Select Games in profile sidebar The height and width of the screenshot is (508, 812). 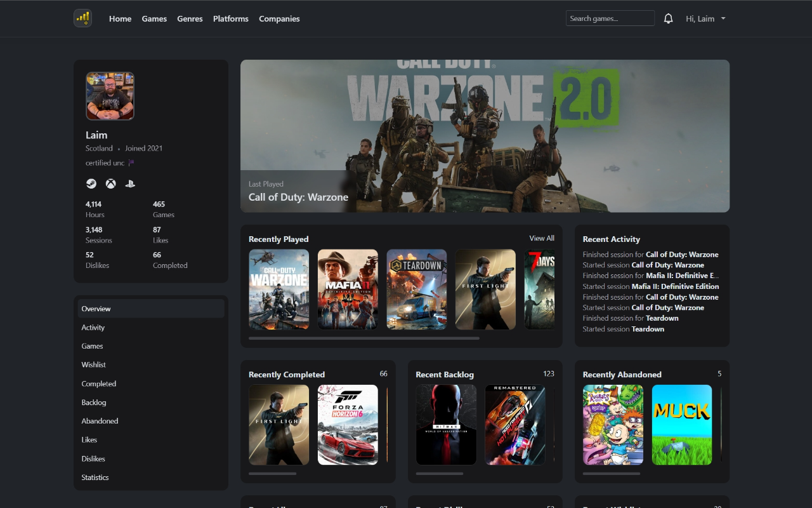[151, 346]
